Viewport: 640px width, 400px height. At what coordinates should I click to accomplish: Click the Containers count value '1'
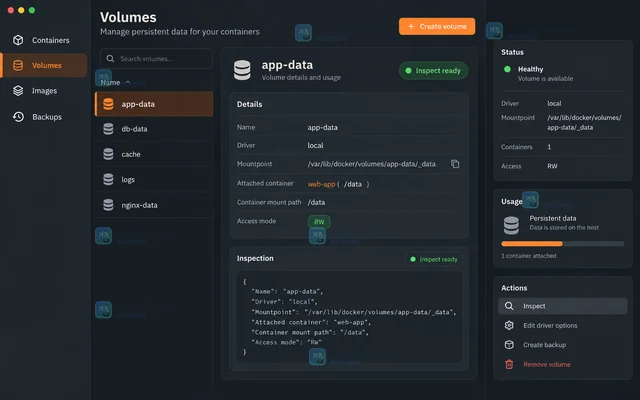tap(549, 147)
